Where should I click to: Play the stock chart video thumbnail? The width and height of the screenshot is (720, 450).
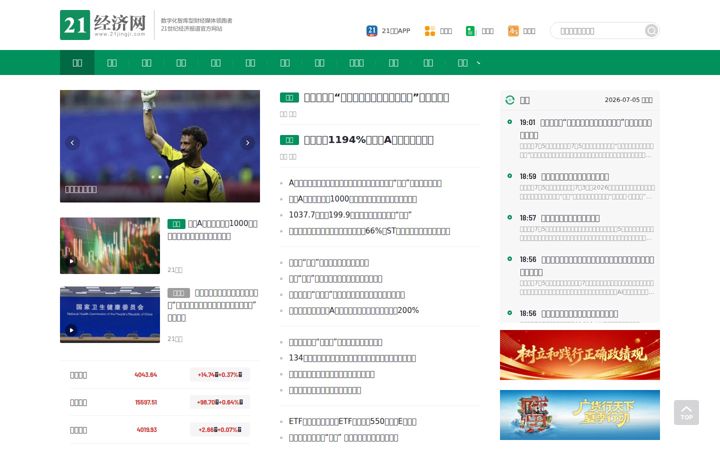(x=71, y=261)
